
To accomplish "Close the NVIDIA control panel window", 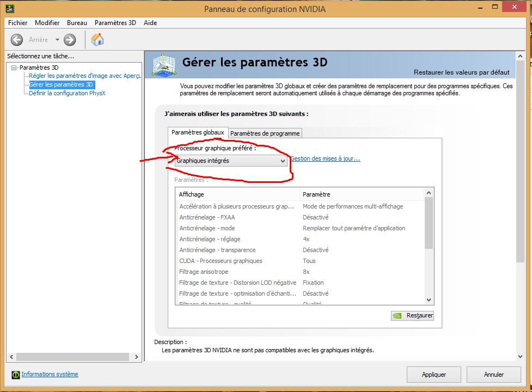I will click(515, 7).
